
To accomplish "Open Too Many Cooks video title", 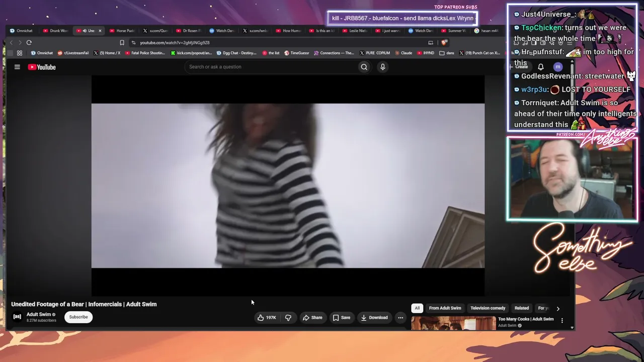I will 526,319.
